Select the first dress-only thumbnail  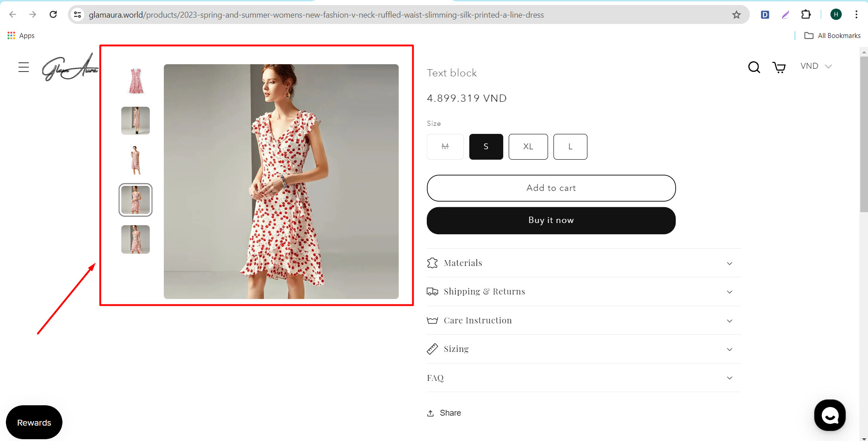pyautogui.click(x=136, y=81)
